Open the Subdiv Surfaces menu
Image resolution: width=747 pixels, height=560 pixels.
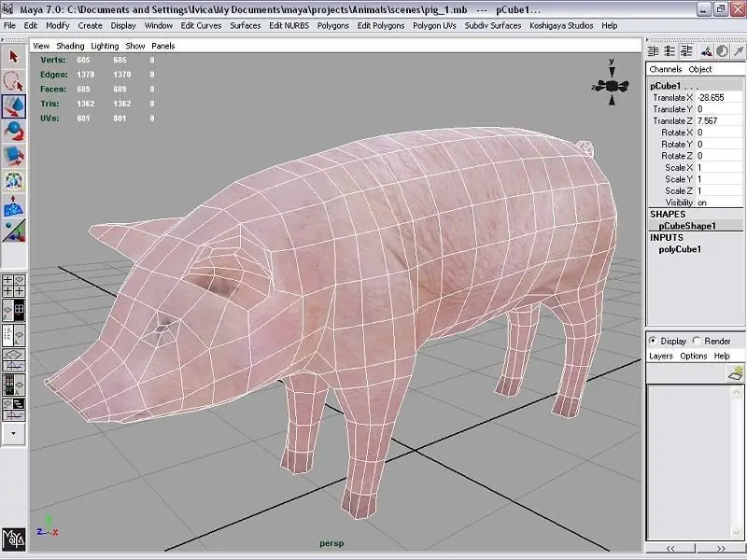click(493, 26)
